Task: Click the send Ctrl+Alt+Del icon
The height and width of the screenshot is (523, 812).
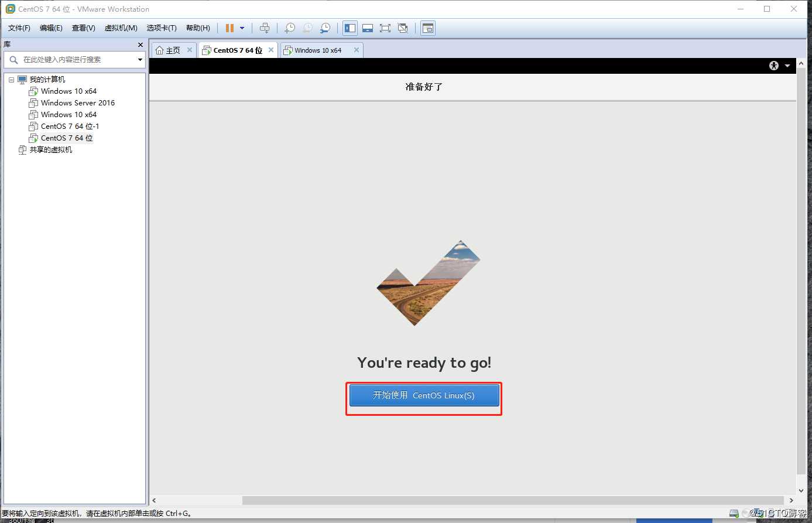Action: pos(265,28)
